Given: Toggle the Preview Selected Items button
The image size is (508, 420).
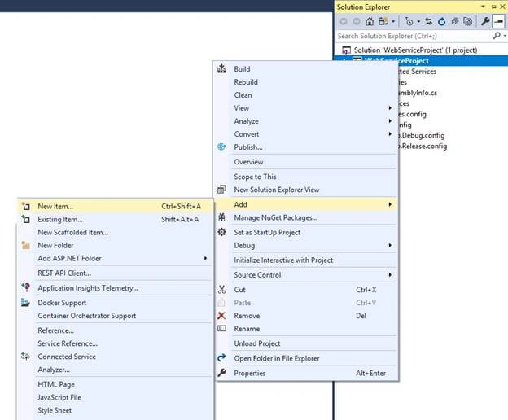Looking at the screenshot, I should tap(498, 21).
